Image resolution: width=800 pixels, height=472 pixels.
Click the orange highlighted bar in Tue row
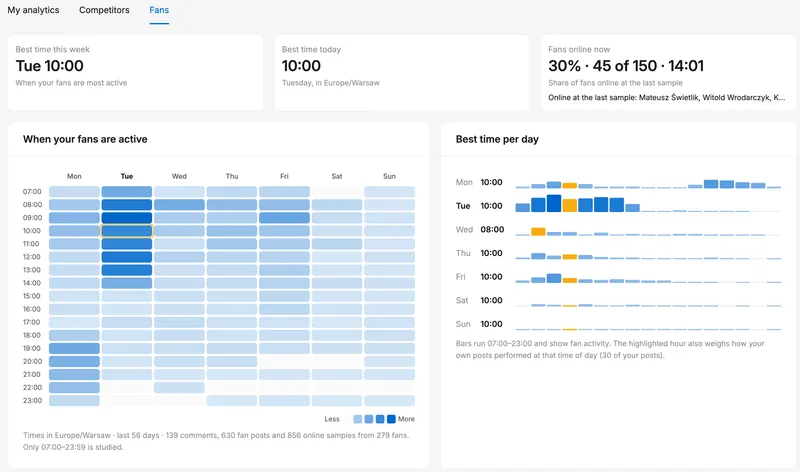pyautogui.click(x=569, y=205)
